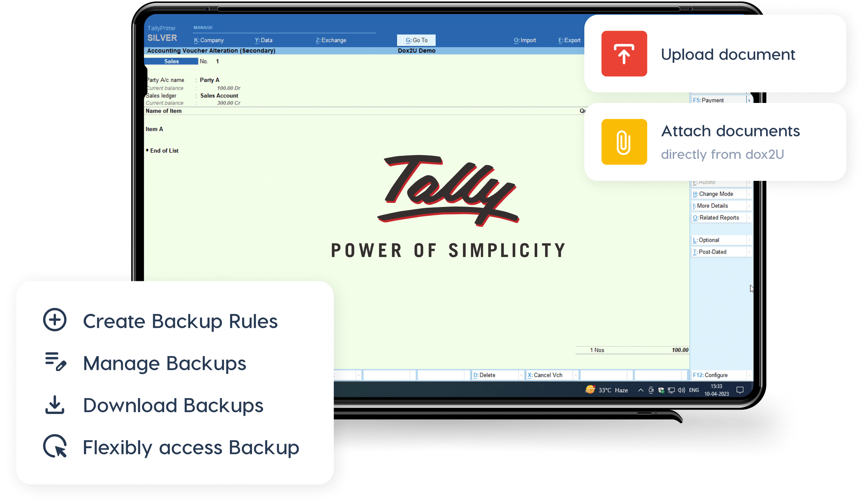Click the G: Go To button
Image resolution: width=864 pixels, height=504 pixels.
pyautogui.click(x=416, y=40)
